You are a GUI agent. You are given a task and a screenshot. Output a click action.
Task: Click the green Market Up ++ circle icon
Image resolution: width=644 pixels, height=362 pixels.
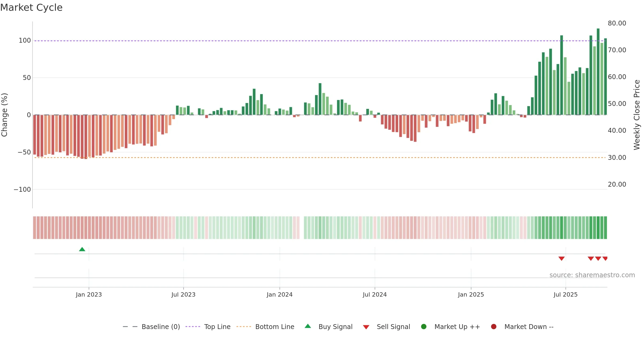[x=424, y=327]
